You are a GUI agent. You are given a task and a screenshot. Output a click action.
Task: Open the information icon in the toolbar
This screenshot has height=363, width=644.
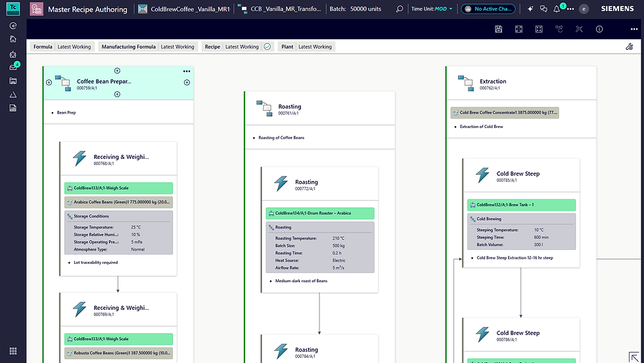[599, 29]
